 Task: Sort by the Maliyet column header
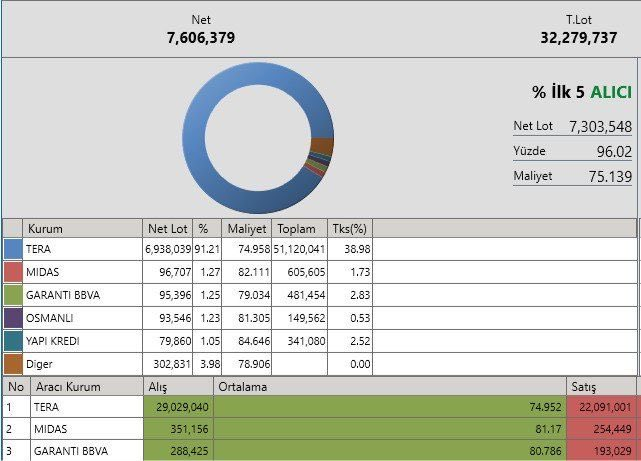click(x=247, y=228)
